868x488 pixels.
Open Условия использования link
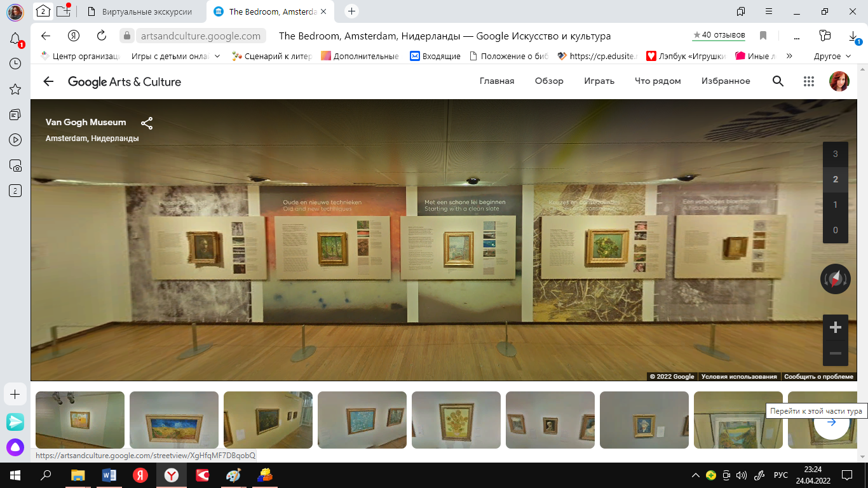(x=739, y=377)
